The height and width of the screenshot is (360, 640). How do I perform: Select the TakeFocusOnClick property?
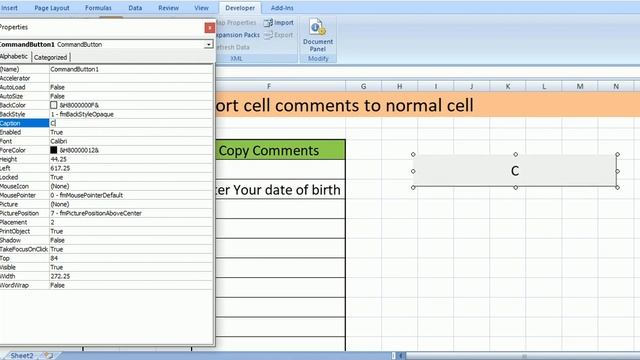[x=106, y=249]
